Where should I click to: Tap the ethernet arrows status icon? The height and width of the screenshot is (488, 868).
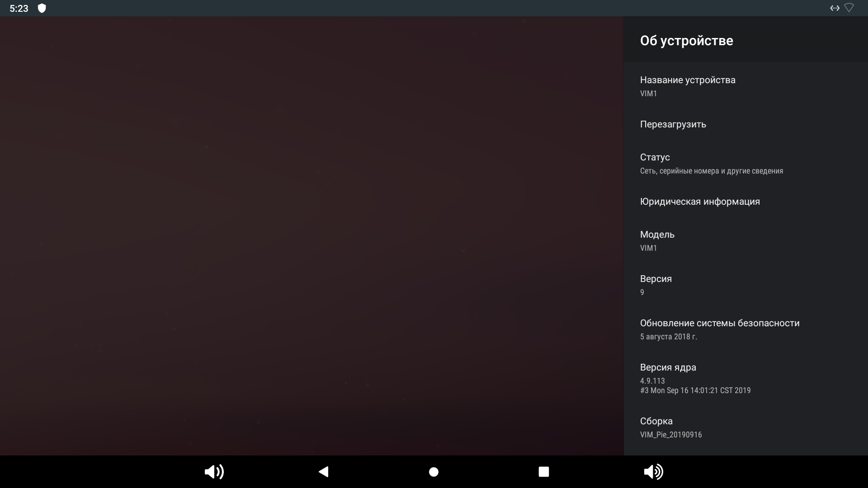click(x=835, y=8)
